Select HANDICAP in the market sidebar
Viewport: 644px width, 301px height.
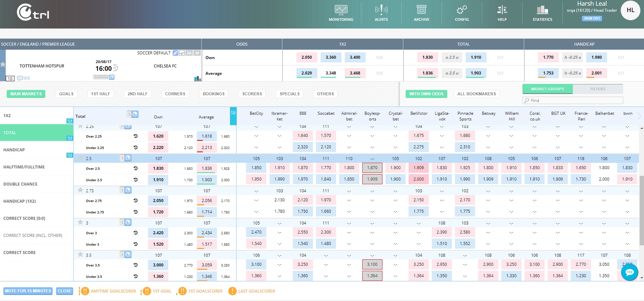pos(14,150)
